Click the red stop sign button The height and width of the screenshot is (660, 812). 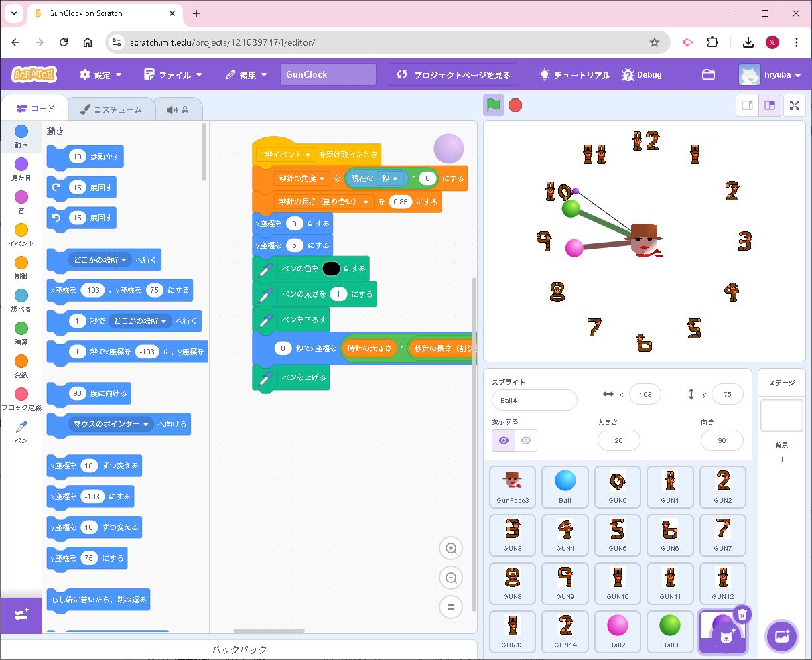515,105
